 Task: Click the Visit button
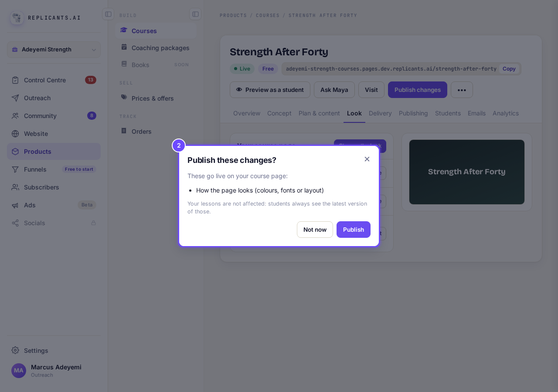coord(371,90)
